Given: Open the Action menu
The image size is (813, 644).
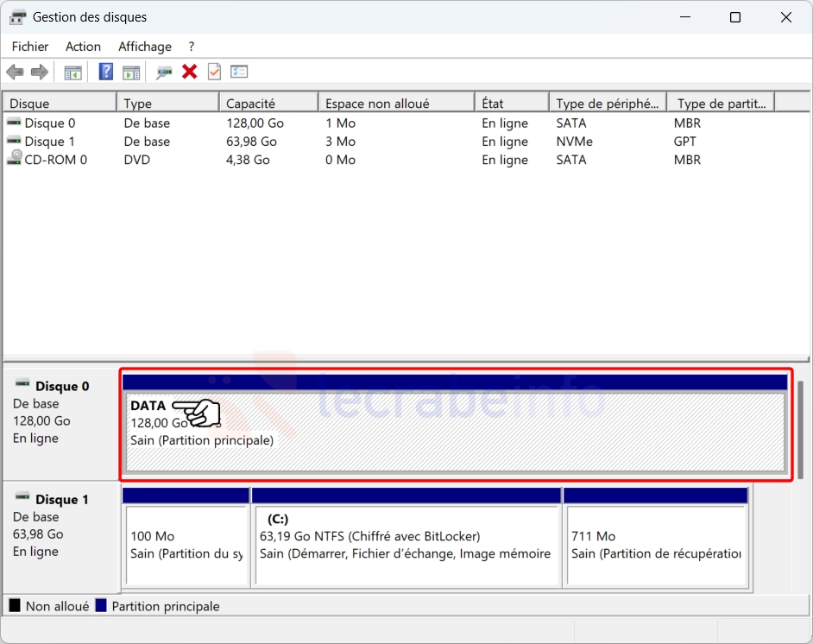Looking at the screenshot, I should (x=83, y=47).
